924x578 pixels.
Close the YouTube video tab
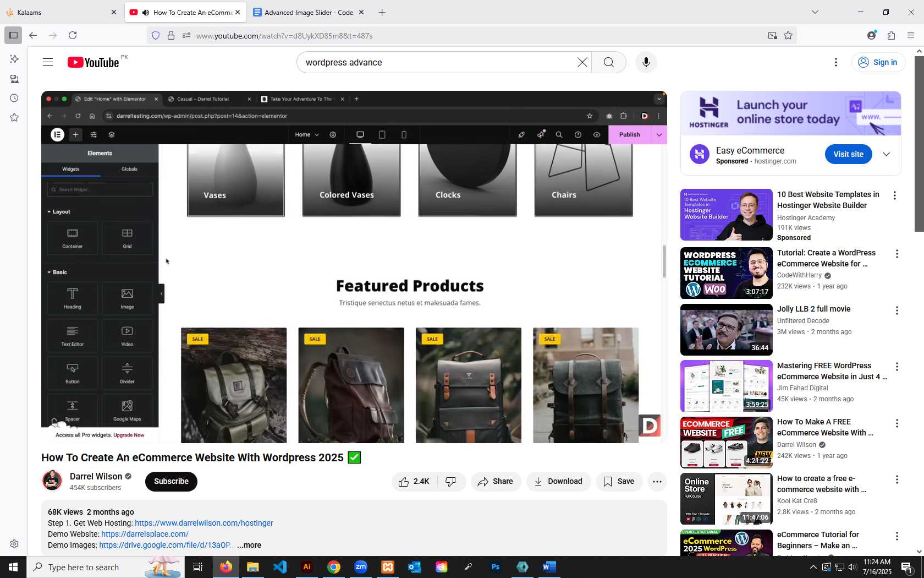tap(238, 12)
